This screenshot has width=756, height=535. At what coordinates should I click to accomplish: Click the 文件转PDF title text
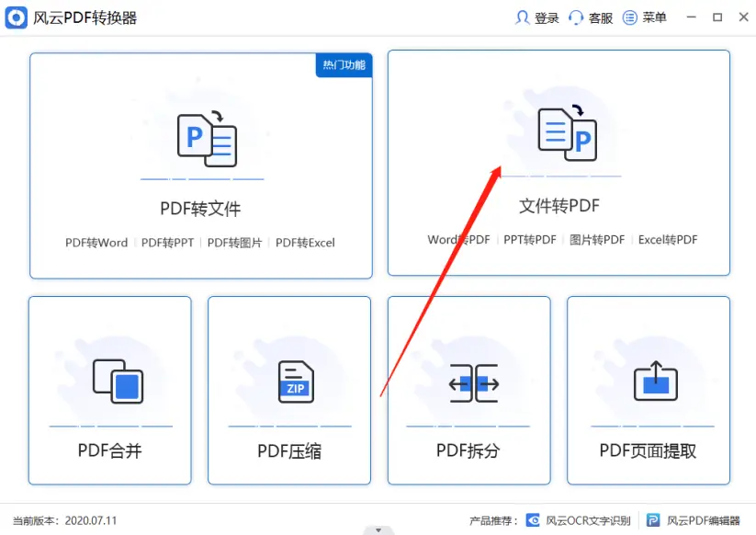tap(559, 206)
